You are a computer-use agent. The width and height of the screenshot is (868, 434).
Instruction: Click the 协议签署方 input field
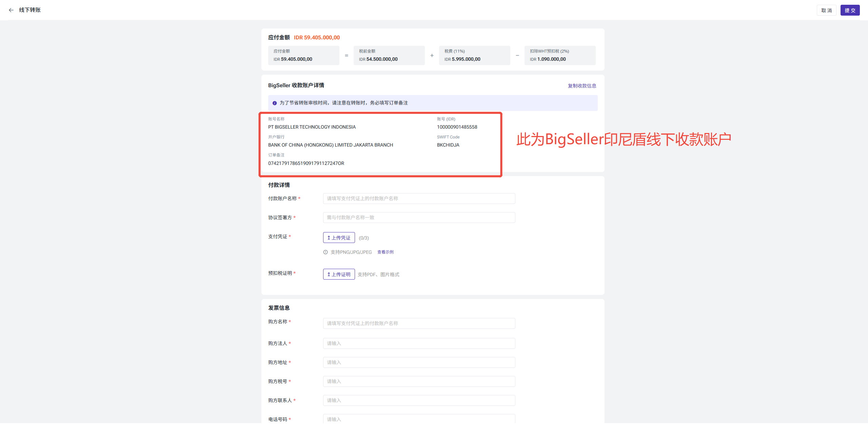tap(419, 218)
